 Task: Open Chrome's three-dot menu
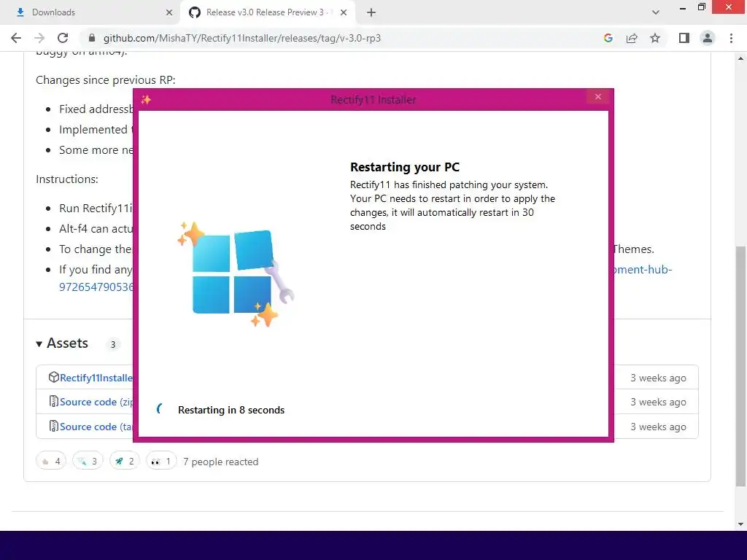click(731, 38)
